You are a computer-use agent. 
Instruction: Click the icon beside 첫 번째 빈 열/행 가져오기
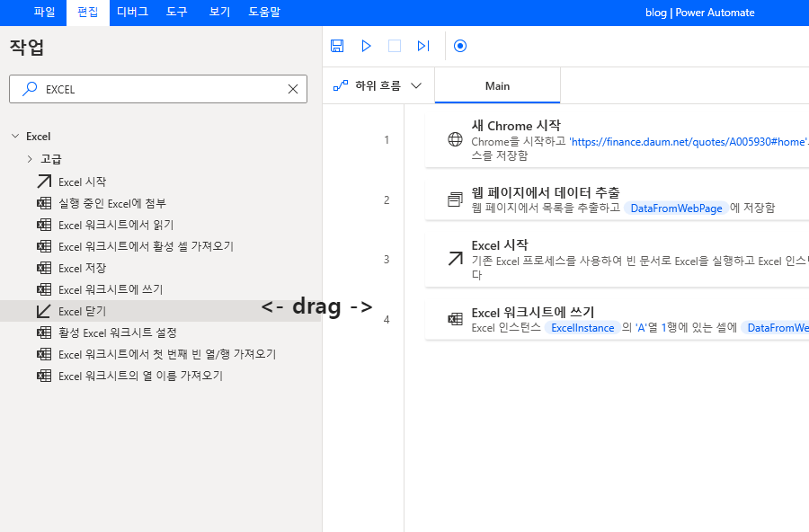[x=44, y=354]
